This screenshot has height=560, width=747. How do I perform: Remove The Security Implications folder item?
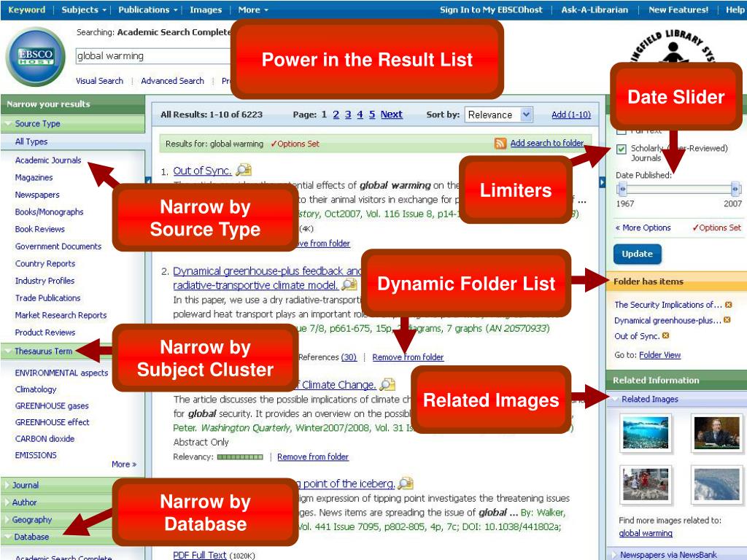pos(729,305)
